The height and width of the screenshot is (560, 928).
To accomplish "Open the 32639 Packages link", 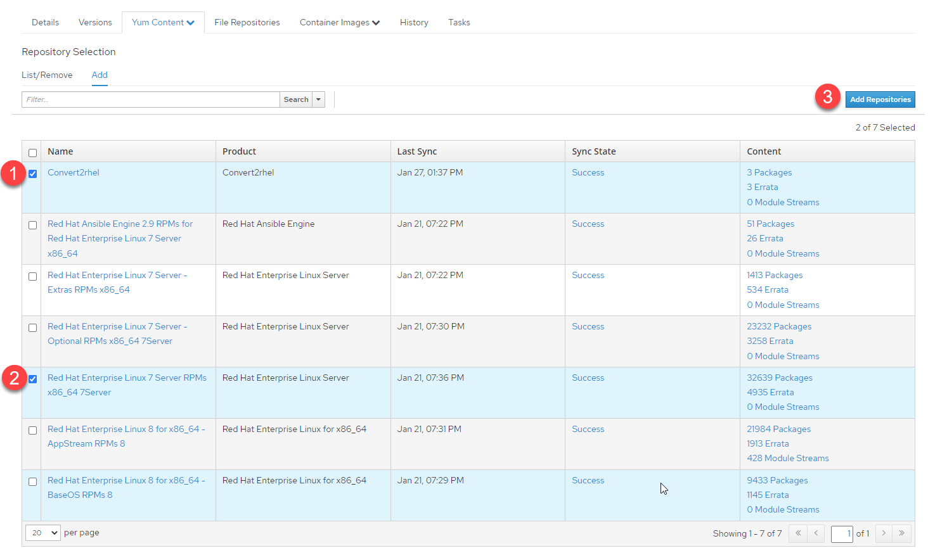I will (779, 378).
